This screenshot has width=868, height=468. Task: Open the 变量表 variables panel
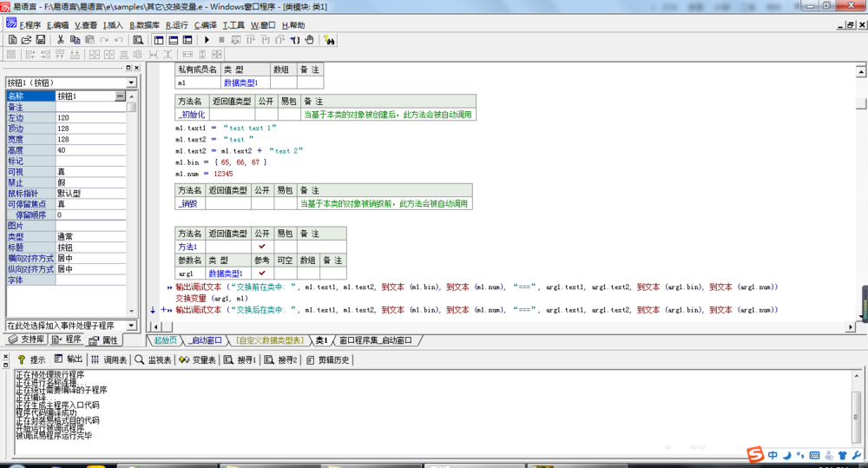point(198,360)
